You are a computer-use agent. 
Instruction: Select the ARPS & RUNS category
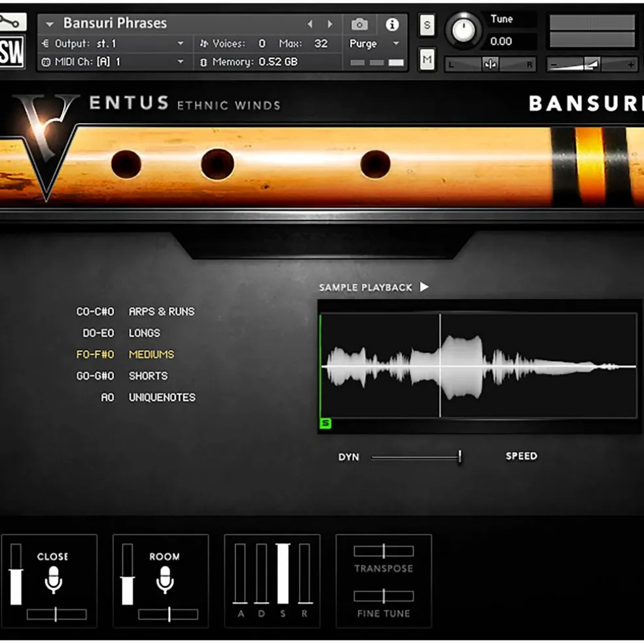162,312
